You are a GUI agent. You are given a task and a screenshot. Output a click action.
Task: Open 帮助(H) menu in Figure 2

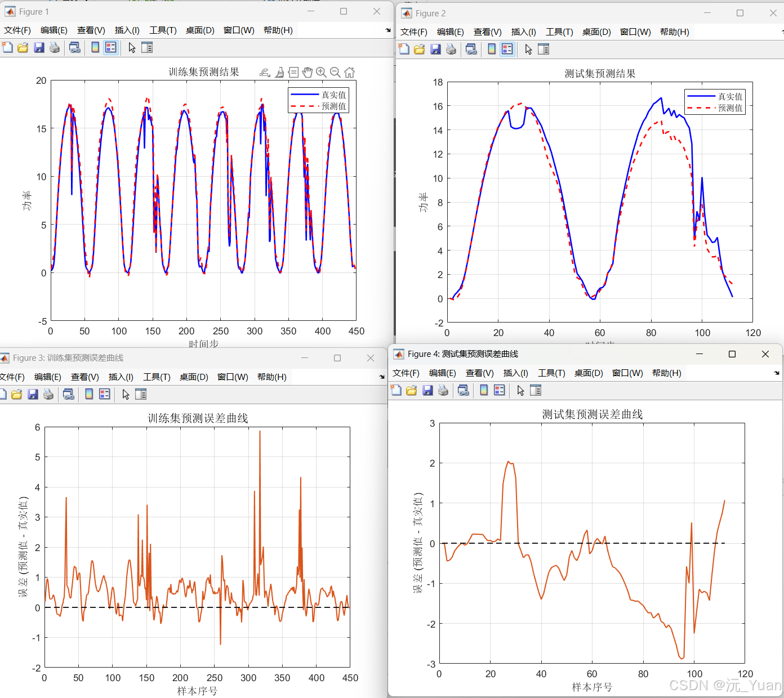[674, 32]
